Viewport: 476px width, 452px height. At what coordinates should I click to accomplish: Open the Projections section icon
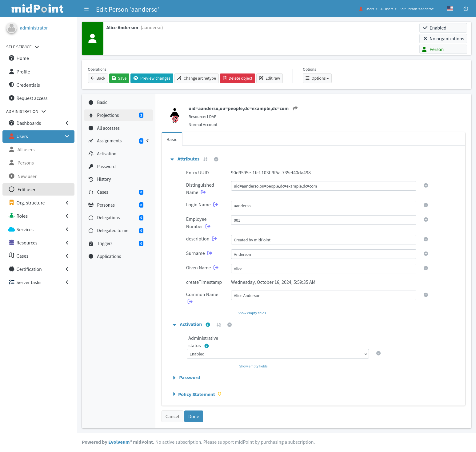point(91,115)
